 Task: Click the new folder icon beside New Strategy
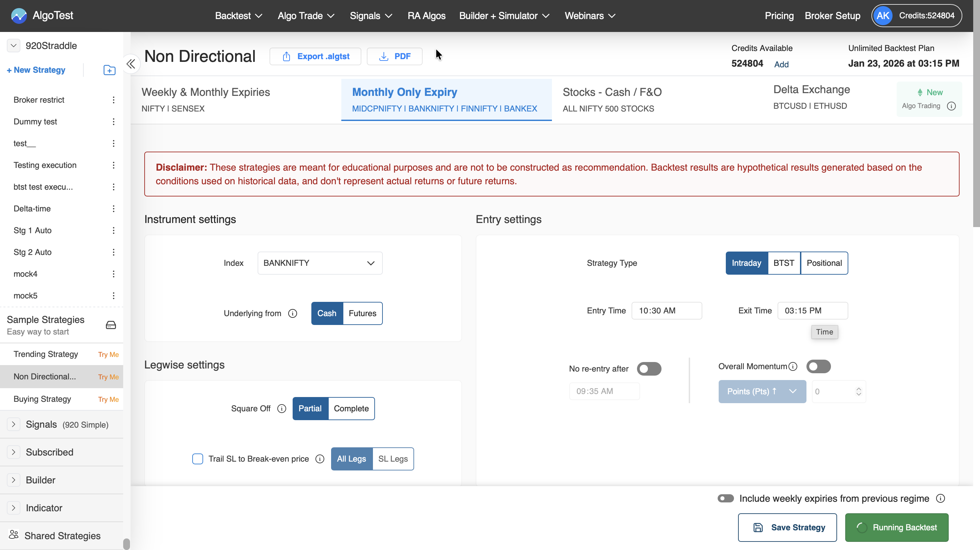point(109,70)
